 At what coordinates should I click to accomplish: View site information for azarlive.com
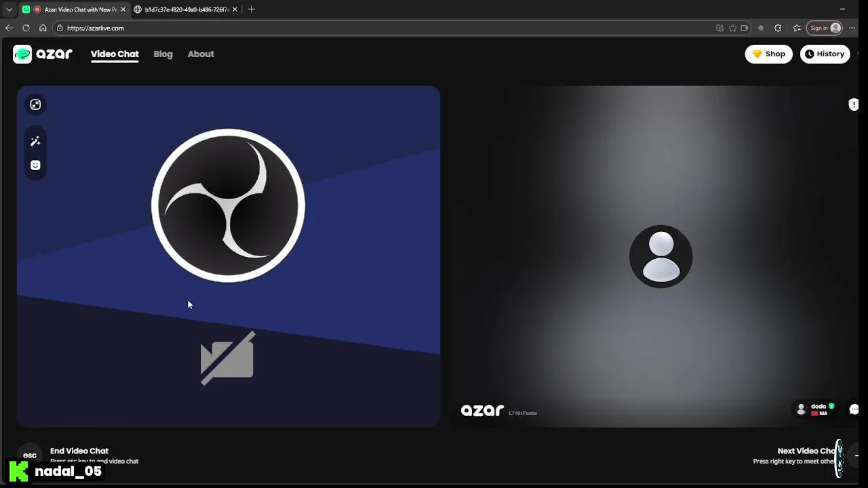coord(60,28)
